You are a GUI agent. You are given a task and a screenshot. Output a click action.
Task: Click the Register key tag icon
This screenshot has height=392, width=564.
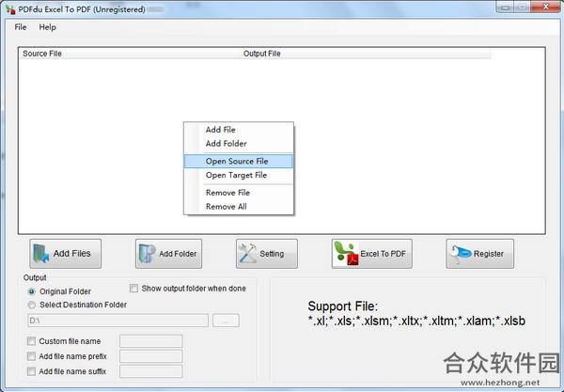[x=460, y=253]
